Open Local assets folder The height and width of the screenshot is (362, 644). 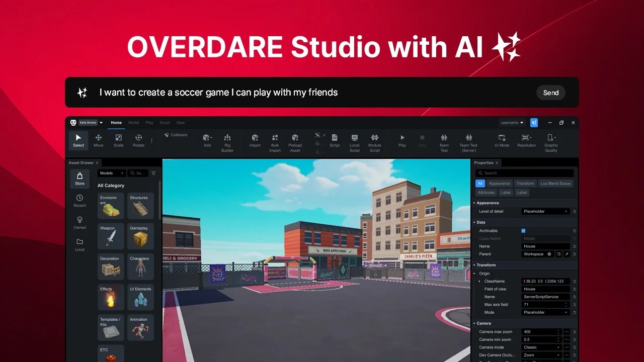pyautogui.click(x=79, y=245)
